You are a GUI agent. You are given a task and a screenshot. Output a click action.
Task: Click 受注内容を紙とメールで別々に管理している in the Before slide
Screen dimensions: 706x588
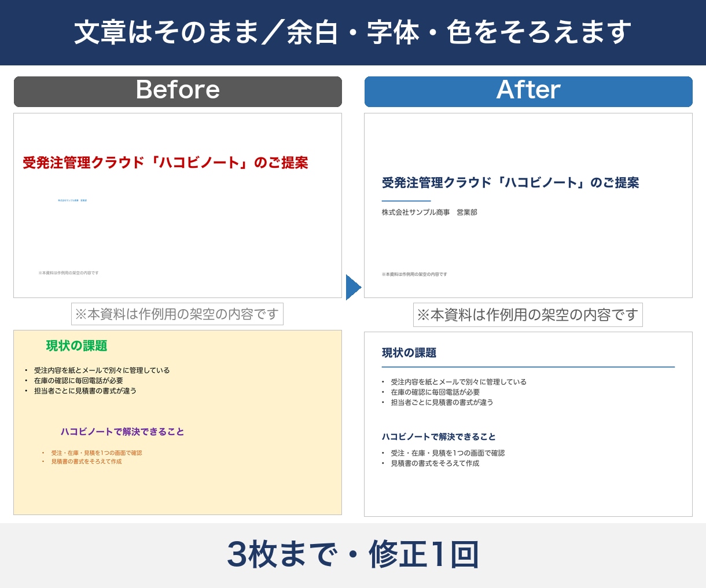tap(102, 370)
